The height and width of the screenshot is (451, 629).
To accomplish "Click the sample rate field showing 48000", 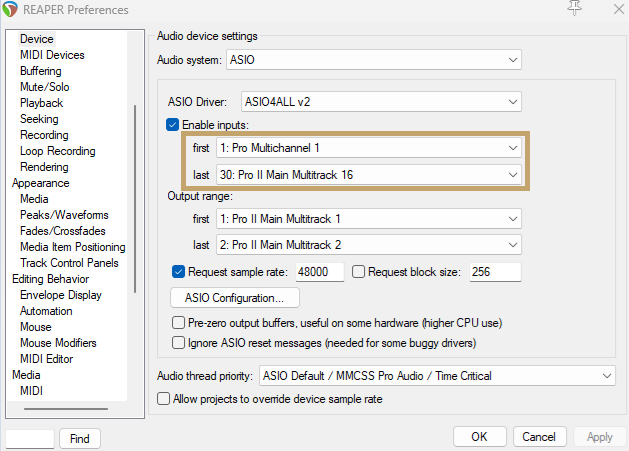I will (x=320, y=272).
